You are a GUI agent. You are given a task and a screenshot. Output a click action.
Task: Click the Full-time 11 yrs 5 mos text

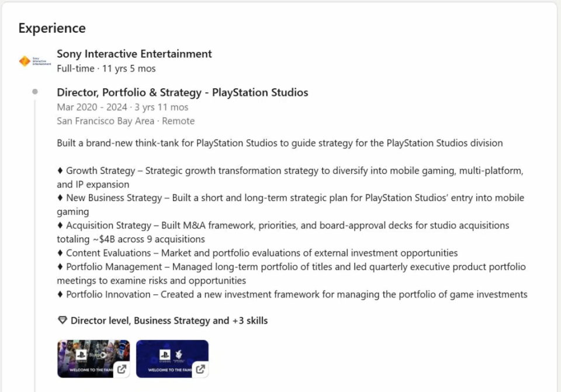106,68
